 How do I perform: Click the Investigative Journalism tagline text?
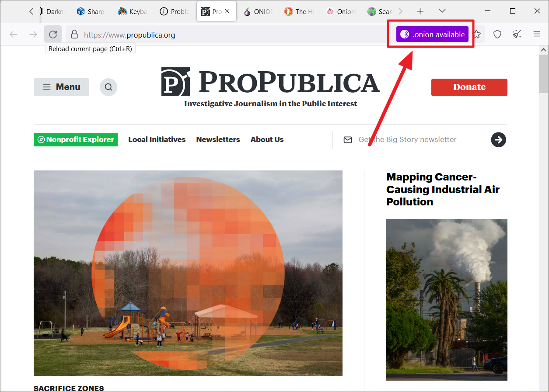[270, 104]
